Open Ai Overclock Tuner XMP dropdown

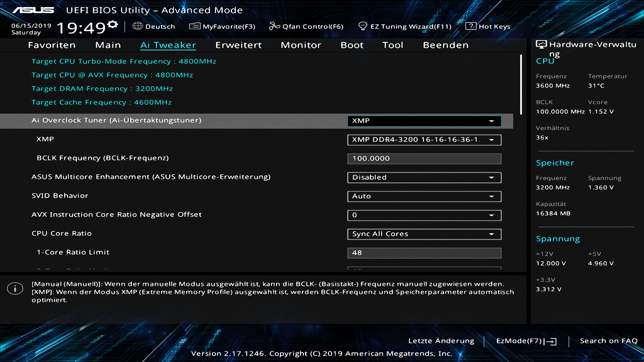pos(424,121)
